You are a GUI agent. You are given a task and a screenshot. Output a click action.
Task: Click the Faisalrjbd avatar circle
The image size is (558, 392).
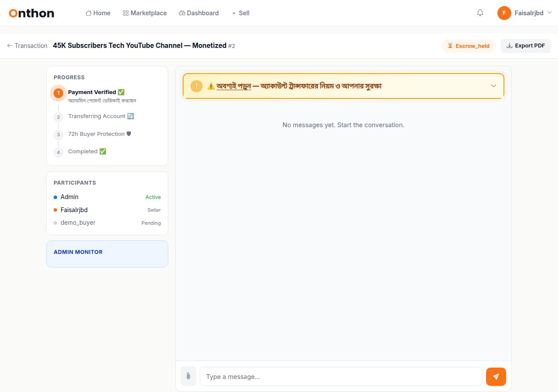pyautogui.click(x=504, y=13)
